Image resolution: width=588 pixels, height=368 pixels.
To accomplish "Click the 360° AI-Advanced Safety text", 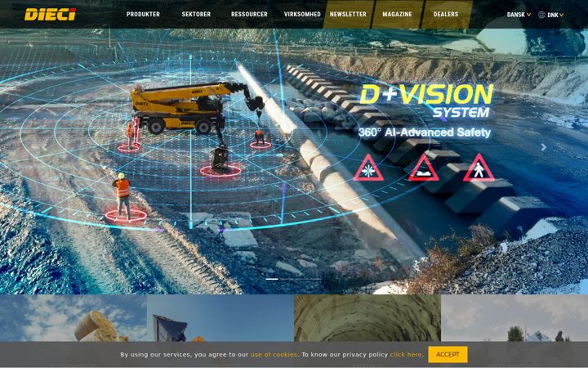I will pos(424,132).
